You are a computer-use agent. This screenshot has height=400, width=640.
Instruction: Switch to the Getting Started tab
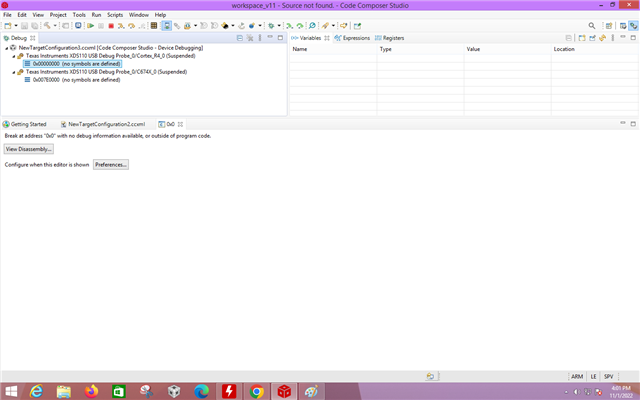[24, 124]
